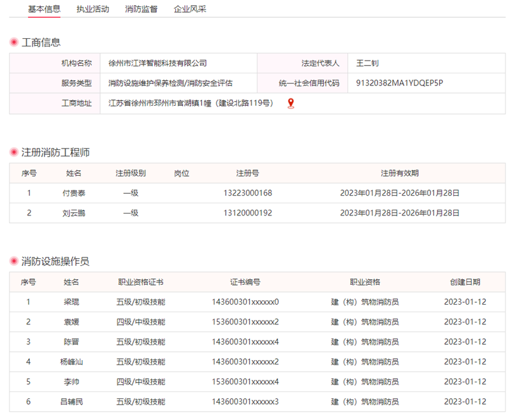Switch to the 基本信息 tab
This screenshot has width=510, height=420.
(x=44, y=9)
